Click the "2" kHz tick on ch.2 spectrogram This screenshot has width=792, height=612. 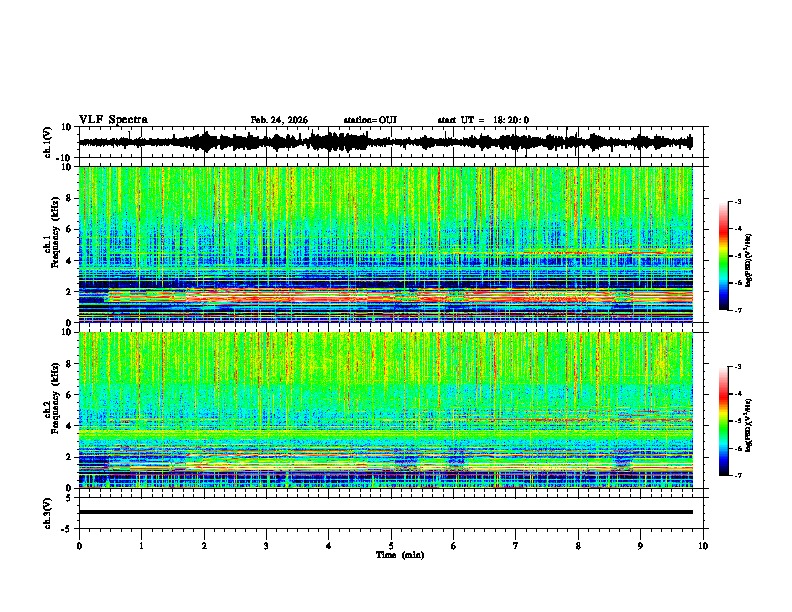[x=69, y=457]
